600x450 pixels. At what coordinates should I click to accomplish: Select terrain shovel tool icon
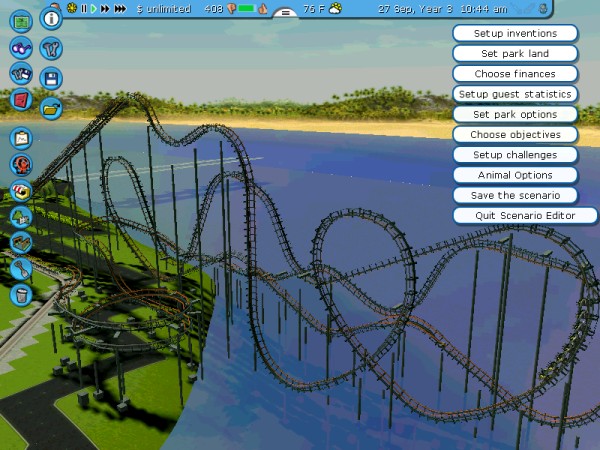click(x=21, y=269)
